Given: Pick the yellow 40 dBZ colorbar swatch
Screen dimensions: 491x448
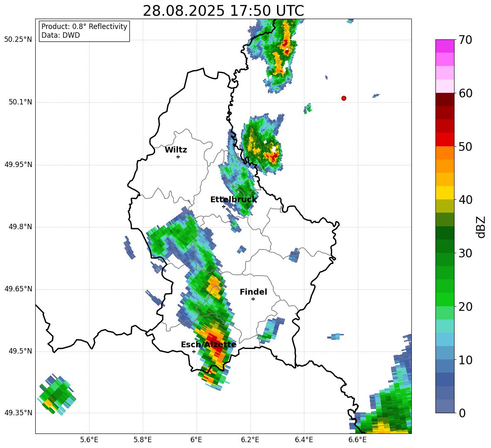Looking at the screenshot, I should point(445,193).
